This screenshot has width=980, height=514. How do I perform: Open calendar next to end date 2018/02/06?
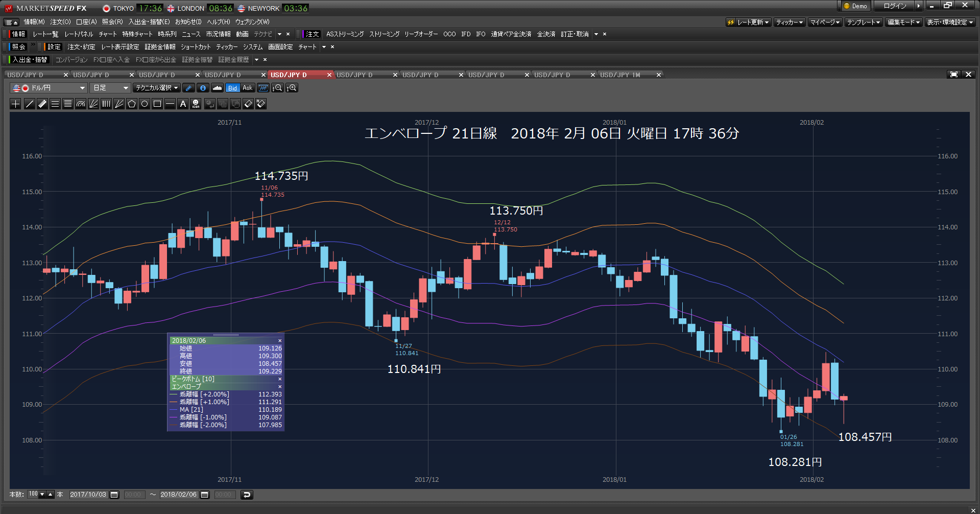(205, 495)
